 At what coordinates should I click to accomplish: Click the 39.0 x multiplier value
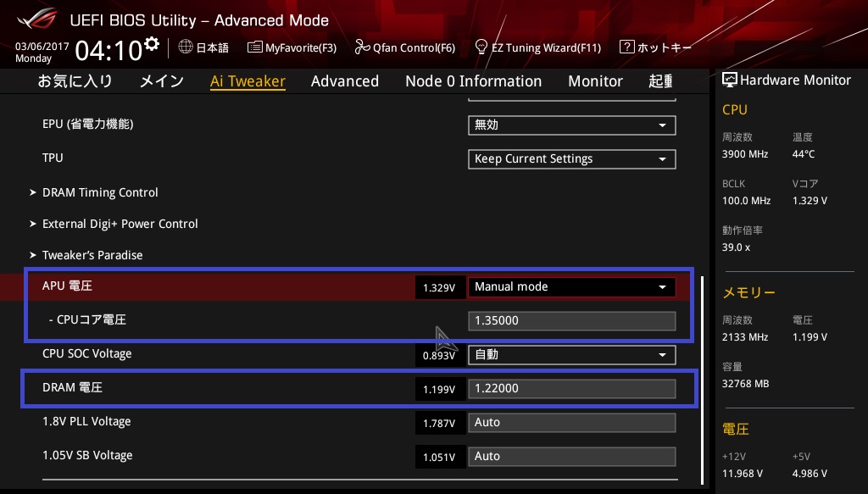(736, 247)
